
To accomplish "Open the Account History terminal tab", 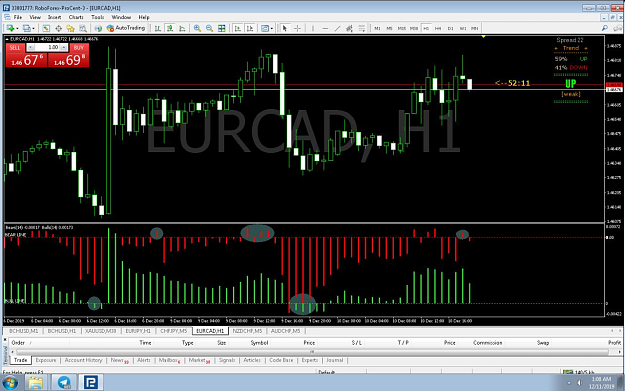I will [83, 360].
